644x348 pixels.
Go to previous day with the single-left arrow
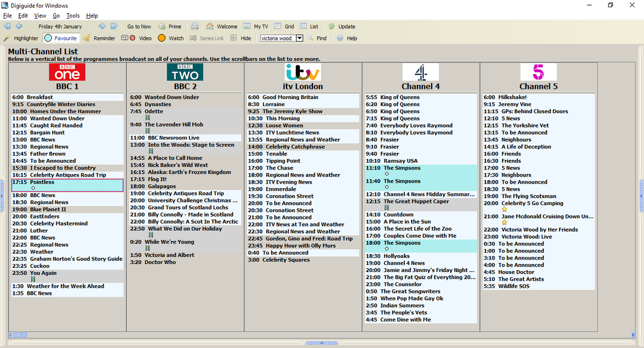click(x=19, y=26)
